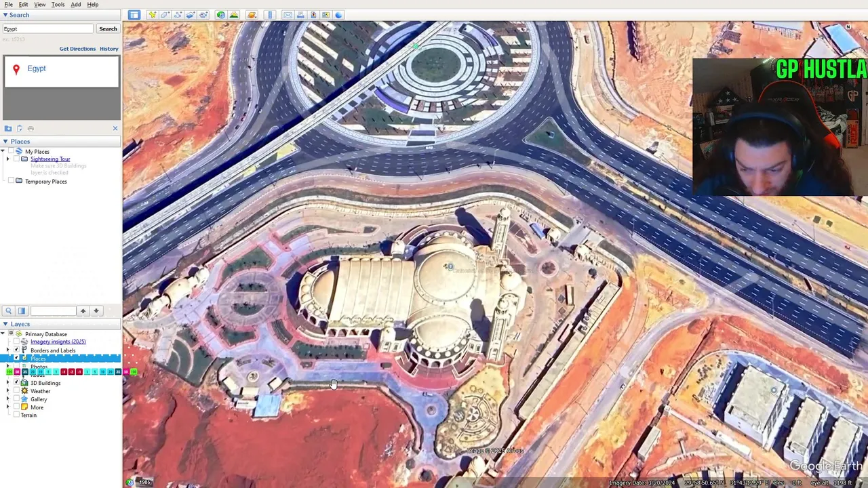Screen dimensions: 868x488
Task: Expand the 3D Buildings node
Action: (7, 382)
